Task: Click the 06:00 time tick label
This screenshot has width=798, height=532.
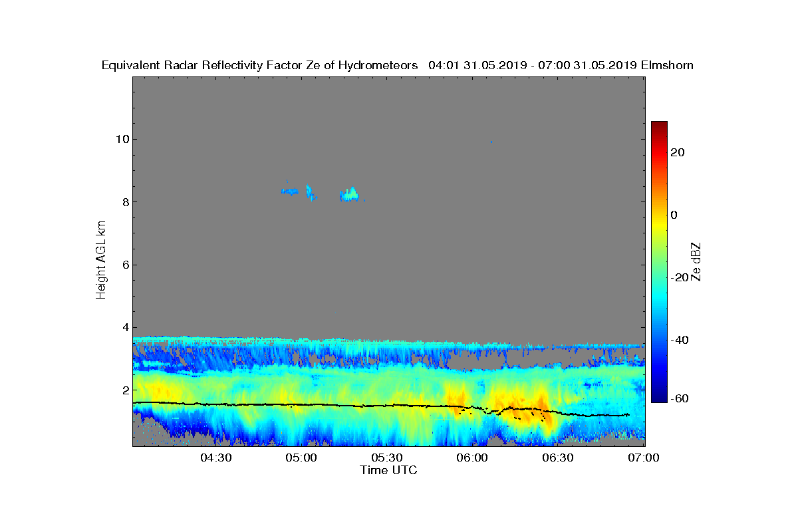Action: pos(473,458)
